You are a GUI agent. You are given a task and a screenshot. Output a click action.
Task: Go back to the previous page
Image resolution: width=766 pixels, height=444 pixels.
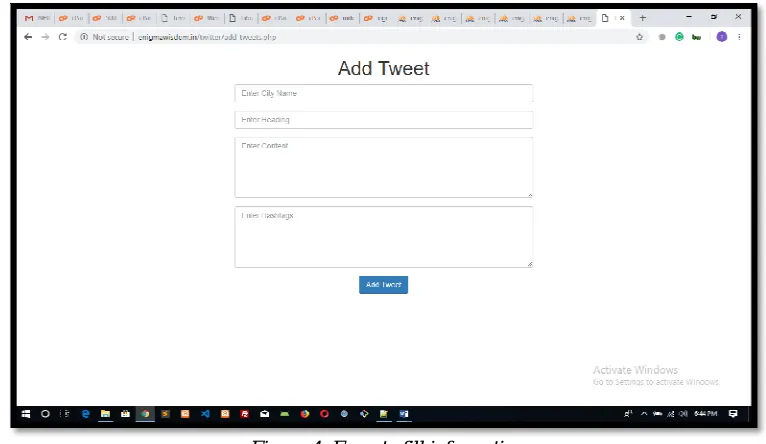(28, 37)
